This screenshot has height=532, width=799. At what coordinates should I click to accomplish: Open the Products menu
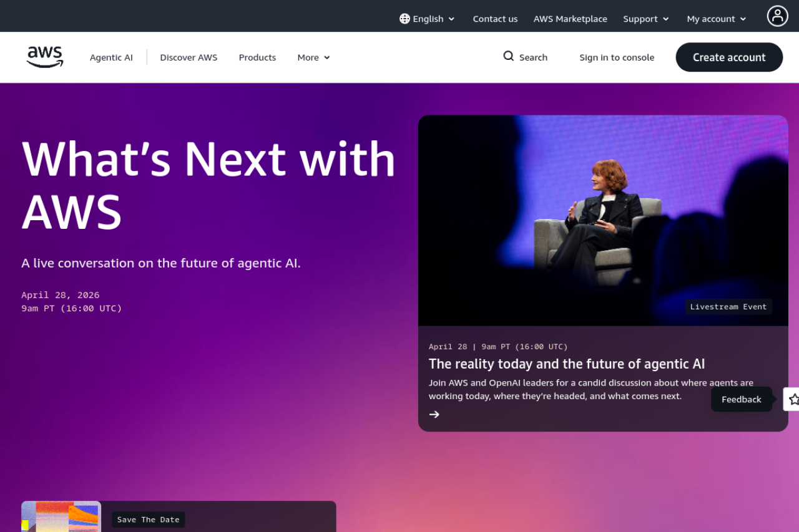point(257,57)
